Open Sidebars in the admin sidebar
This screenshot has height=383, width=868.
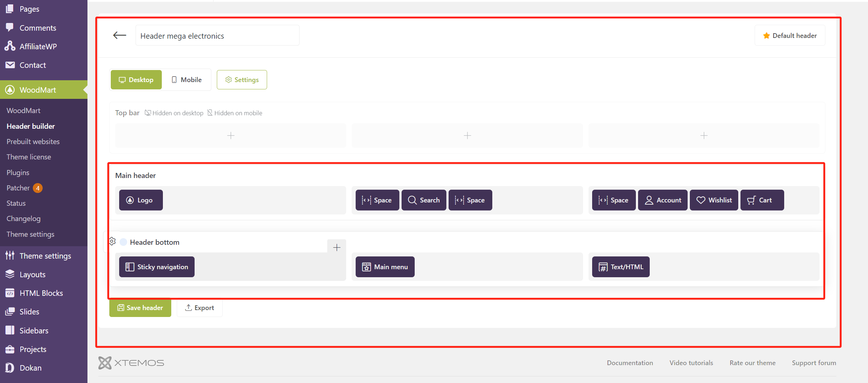pos(44,330)
